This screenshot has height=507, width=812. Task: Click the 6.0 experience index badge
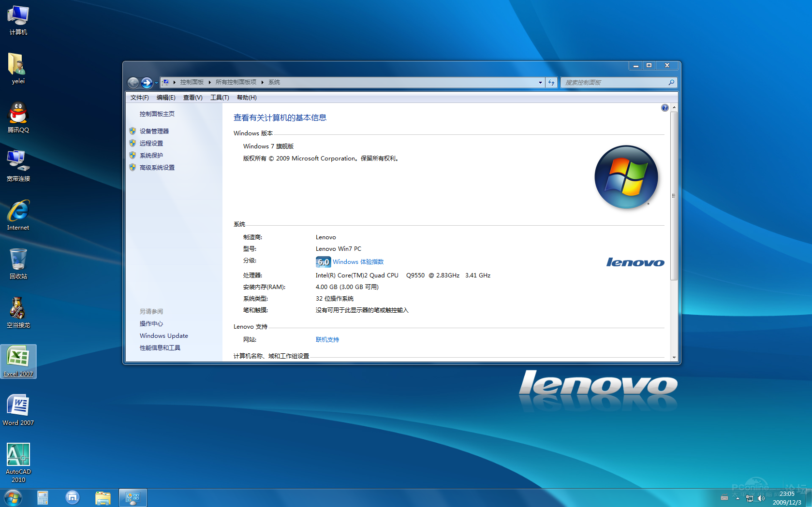click(323, 262)
